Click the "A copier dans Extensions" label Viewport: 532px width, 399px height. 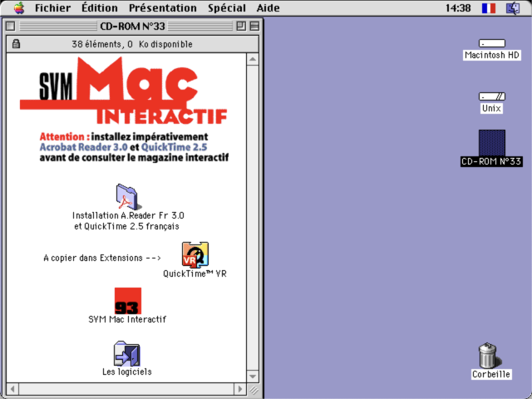(x=102, y=258)
